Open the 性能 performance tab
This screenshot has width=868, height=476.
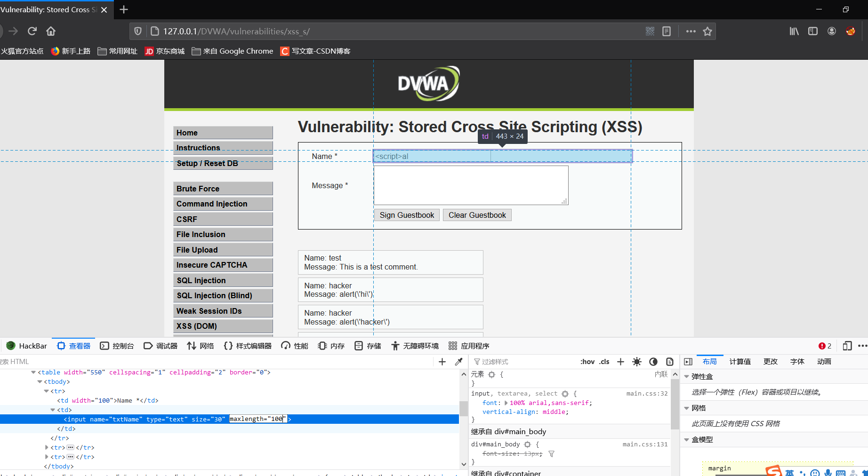[295, 346]
